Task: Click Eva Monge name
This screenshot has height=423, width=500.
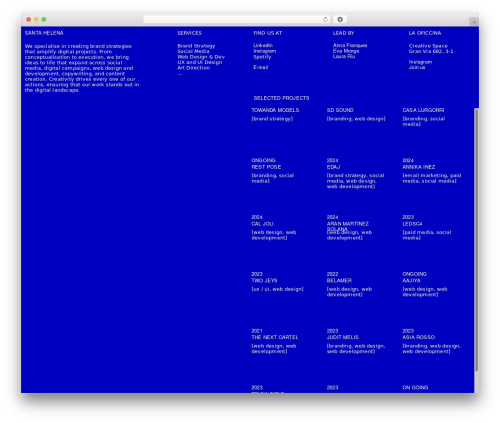Action: click(x=346, y=51)
